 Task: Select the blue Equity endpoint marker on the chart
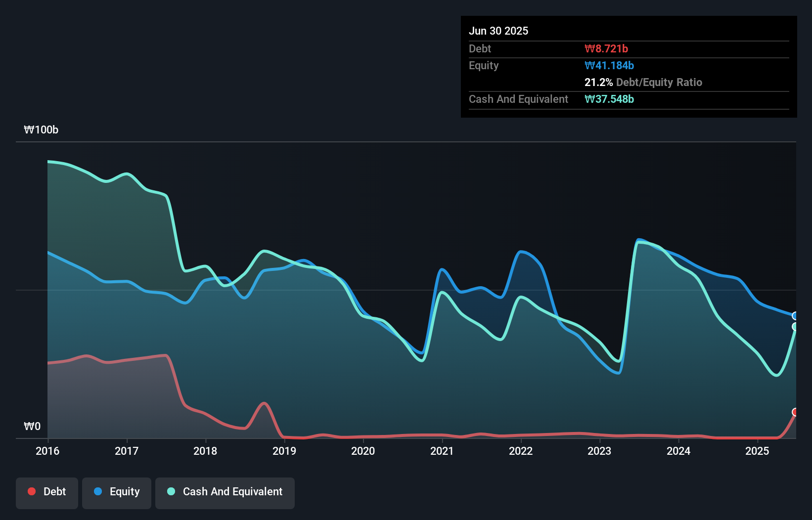(x=796, y=316)
